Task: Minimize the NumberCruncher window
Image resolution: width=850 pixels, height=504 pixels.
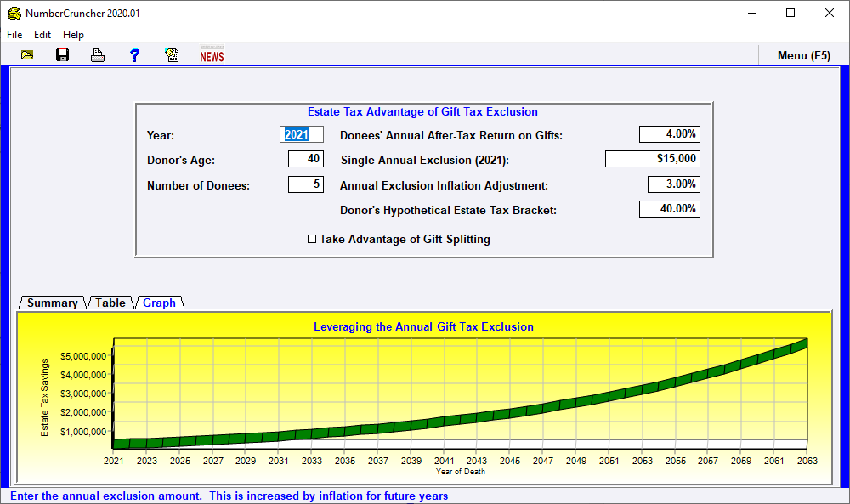Action: [x=752, y=13]
